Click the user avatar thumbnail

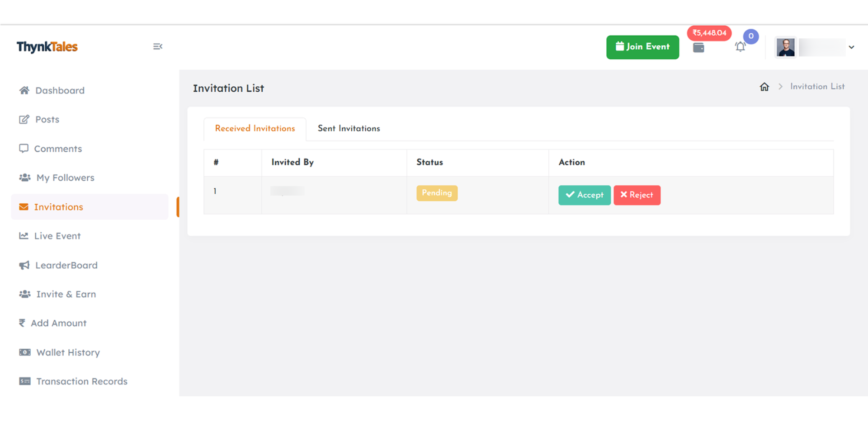pos(785,47)
